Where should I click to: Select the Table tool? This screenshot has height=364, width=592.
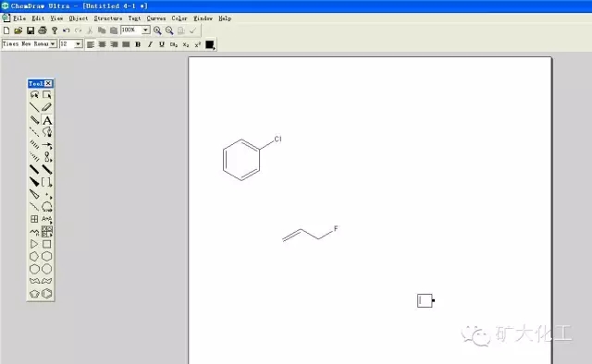tap(34, 219)
